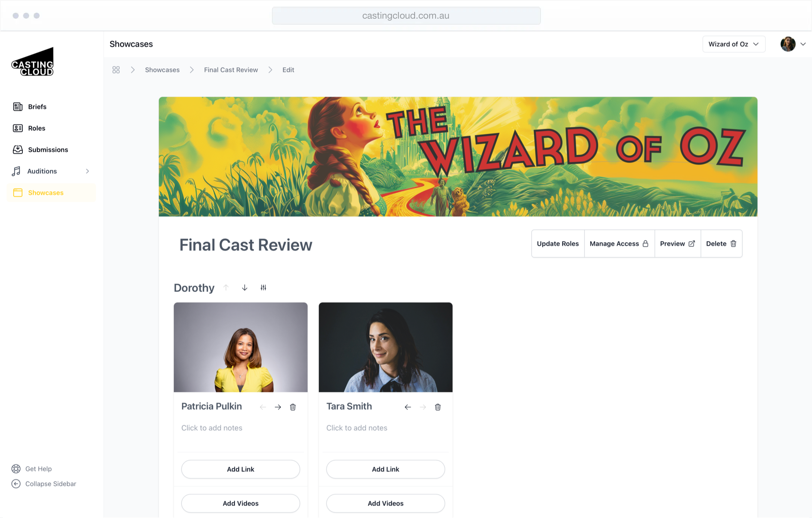Open the Wizard of Oz project dropdown
Image resolution: width=812 pixels, height=518 pixels.
(x=734, y=44)
